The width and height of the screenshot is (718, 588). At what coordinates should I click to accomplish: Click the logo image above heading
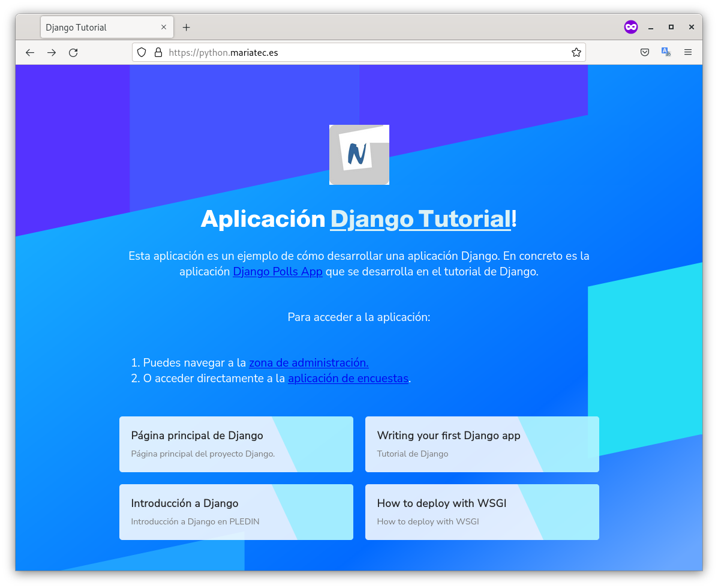pyautogui.click(x=359, y=155)
